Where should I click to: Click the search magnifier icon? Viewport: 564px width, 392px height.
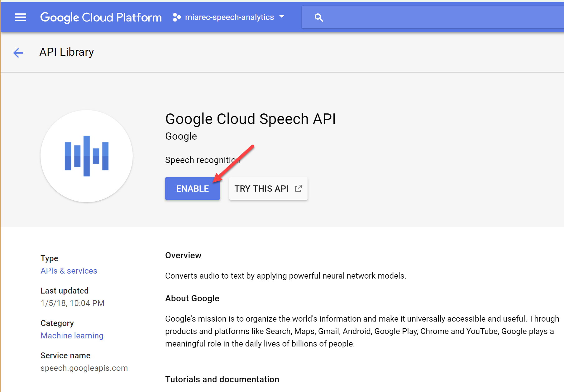point(318,17)
